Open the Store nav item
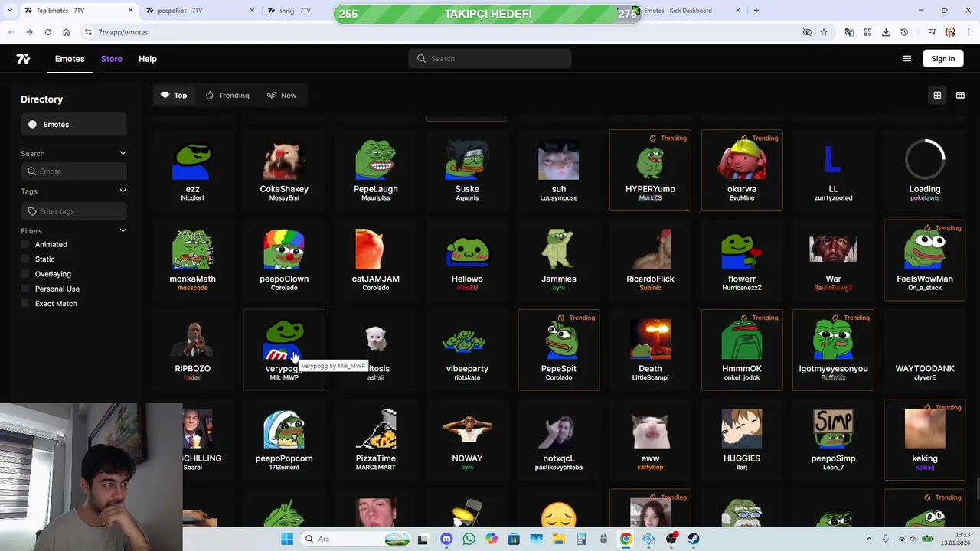This screenshot has width=980, height=551. click(x=111, y=59)
